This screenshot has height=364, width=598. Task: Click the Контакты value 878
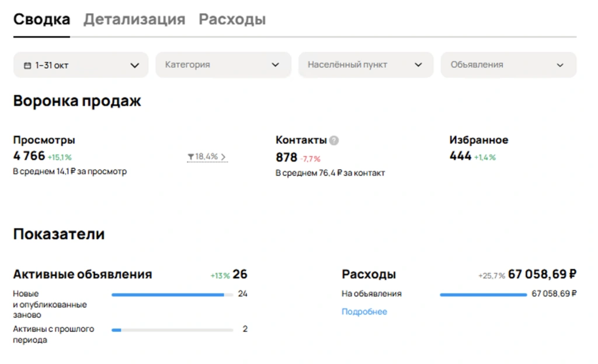286,157
